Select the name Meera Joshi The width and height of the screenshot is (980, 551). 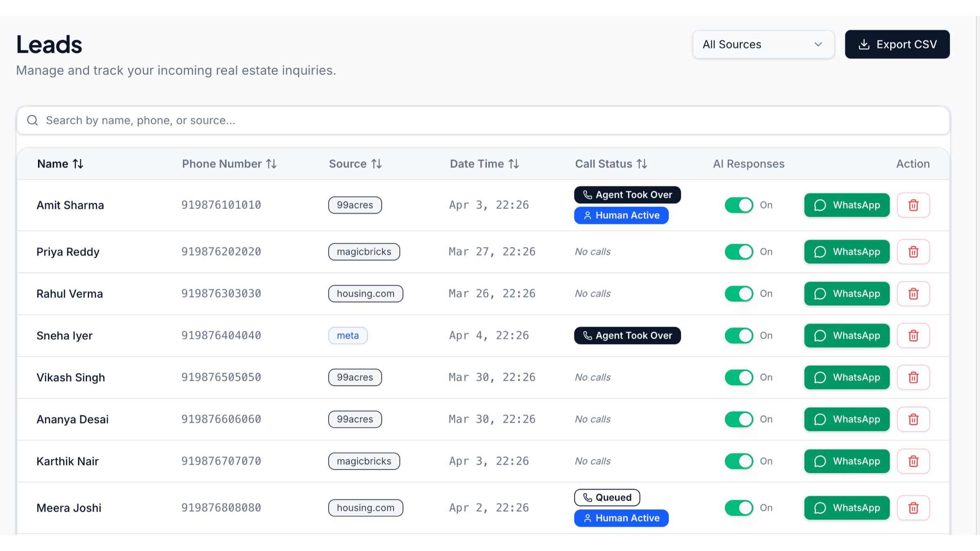click(69, 508)
